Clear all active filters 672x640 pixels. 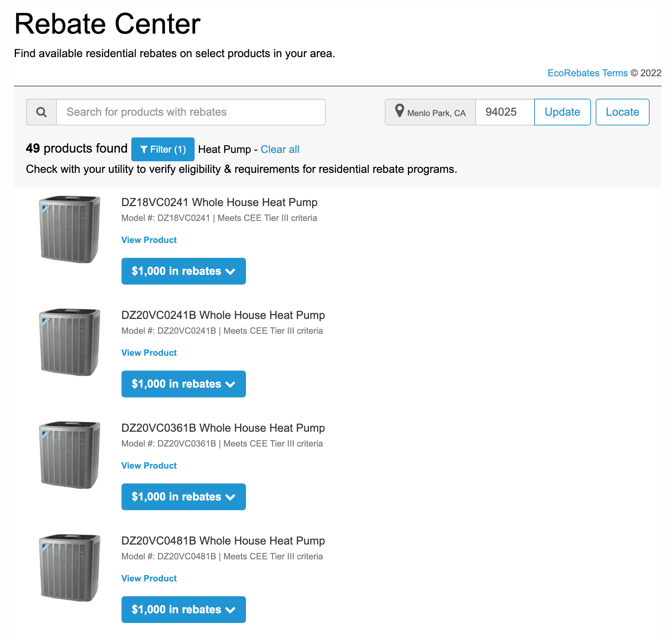click(x=280, y=149)
